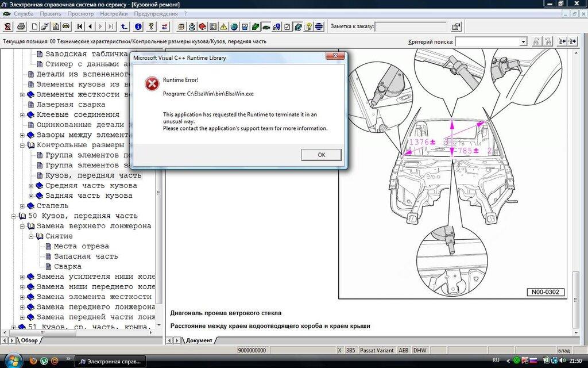Open the blue info circle icon
Image resolution: width=588 pixels, height=368 pixels.
(138, 26)
